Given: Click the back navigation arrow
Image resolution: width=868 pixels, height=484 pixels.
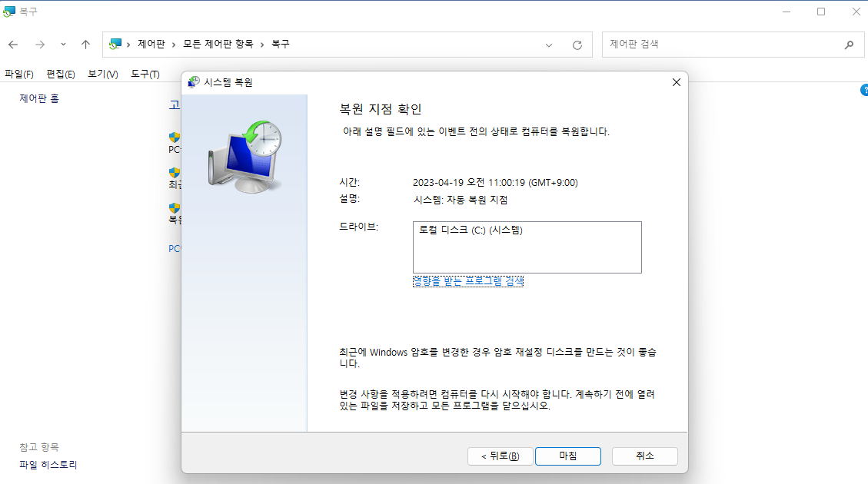Looking at the screenshot, I should [x=13, y=44].
